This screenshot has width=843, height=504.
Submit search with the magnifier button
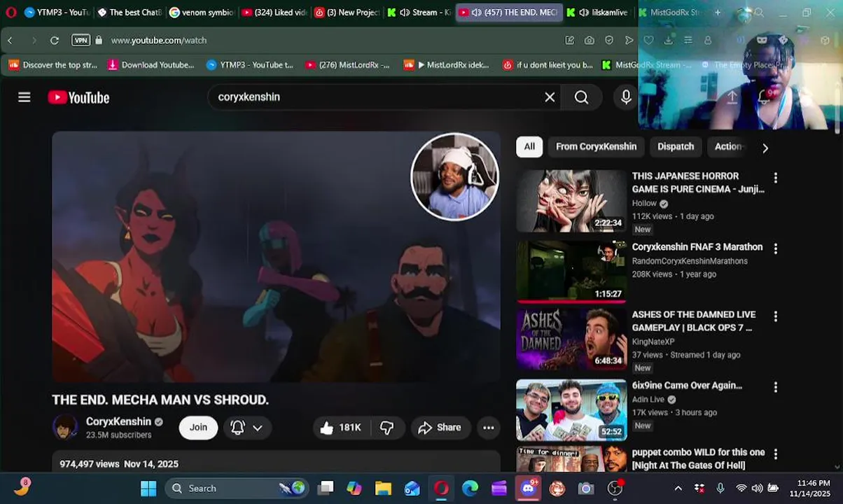coord(582,97)
